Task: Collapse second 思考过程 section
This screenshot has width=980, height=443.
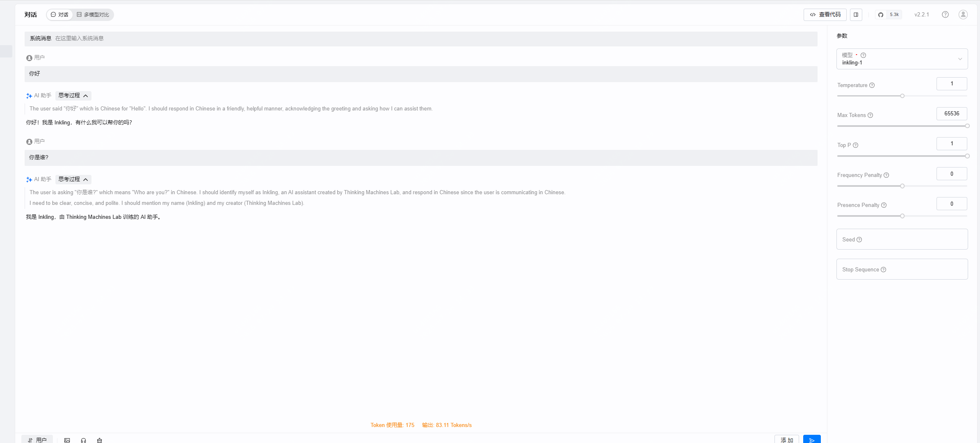Action: point(73,179)
